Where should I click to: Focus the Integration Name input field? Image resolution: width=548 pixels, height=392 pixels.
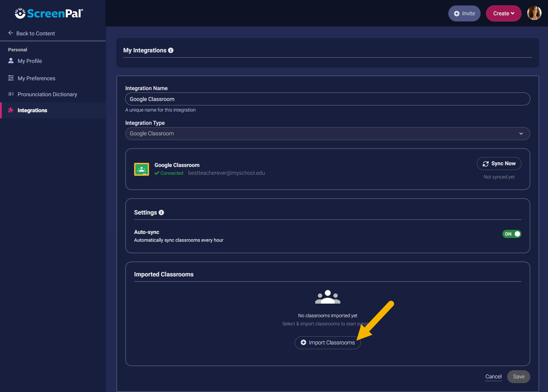click(x=327, y=99)
